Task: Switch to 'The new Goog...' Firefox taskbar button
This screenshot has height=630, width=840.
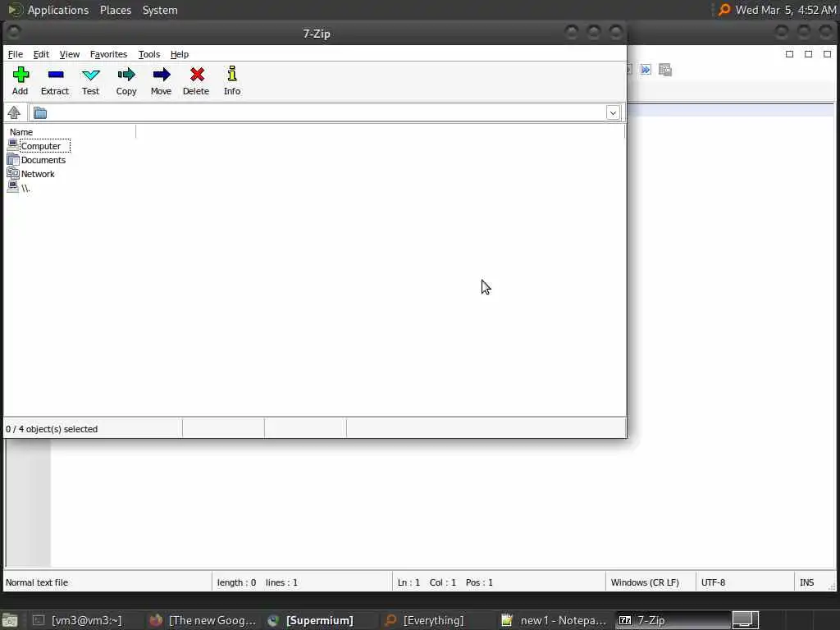Action: [203, 620]
